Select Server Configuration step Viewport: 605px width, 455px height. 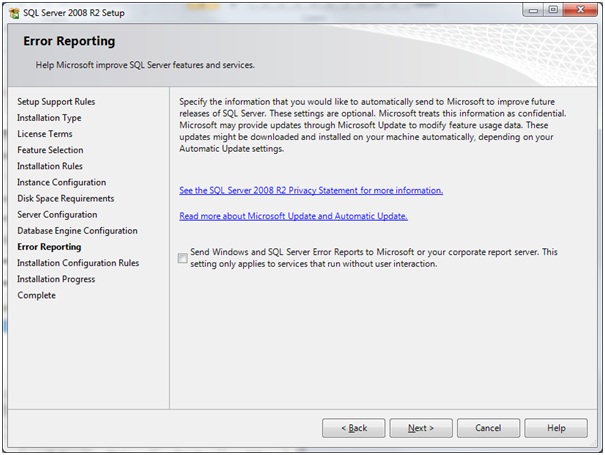57,215
